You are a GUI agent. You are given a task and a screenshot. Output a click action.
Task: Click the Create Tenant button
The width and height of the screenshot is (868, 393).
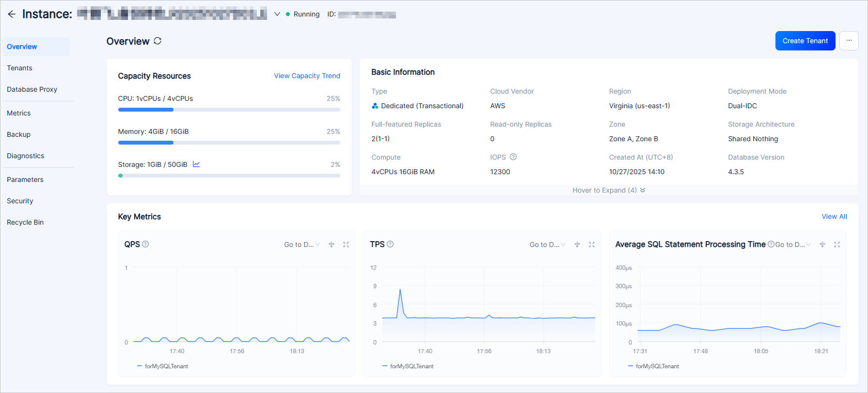[805, 41]
